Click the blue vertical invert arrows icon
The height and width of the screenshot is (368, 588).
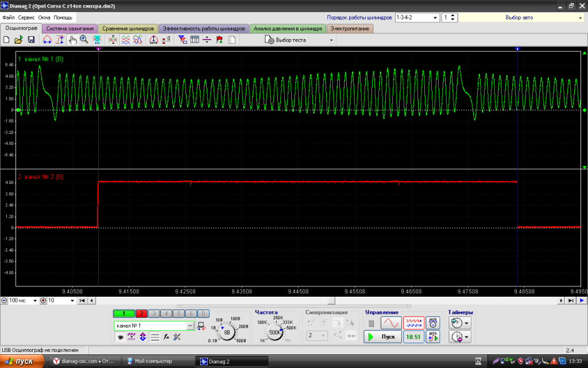tap(143, 337)
